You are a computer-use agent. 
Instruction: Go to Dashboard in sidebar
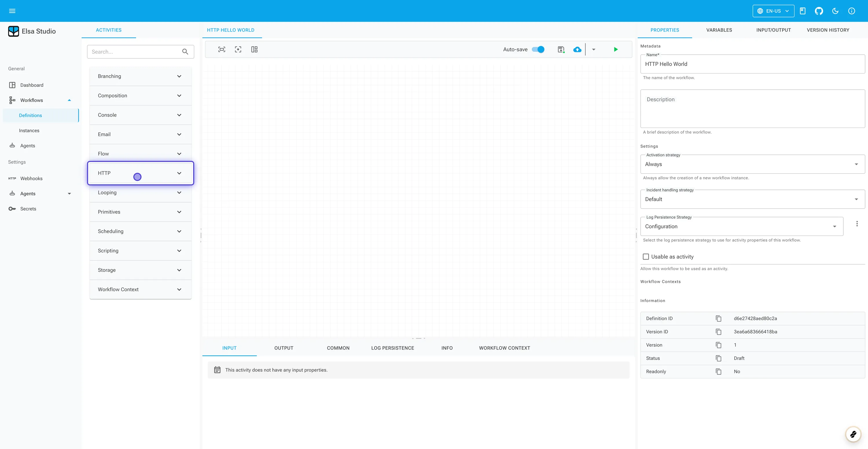pyautogui.click(x=41, y=85)
